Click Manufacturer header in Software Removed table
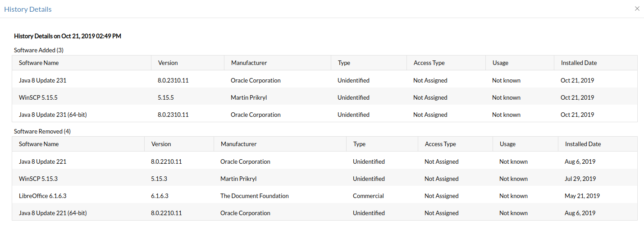The image size is (644, 226). 238,144
